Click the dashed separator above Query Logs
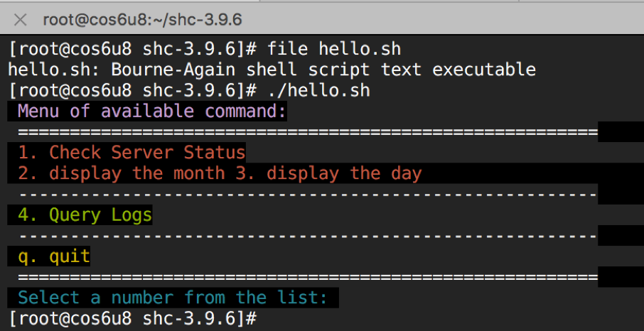The width and height of the screenshot is (644, 331). tap(308, 194)
